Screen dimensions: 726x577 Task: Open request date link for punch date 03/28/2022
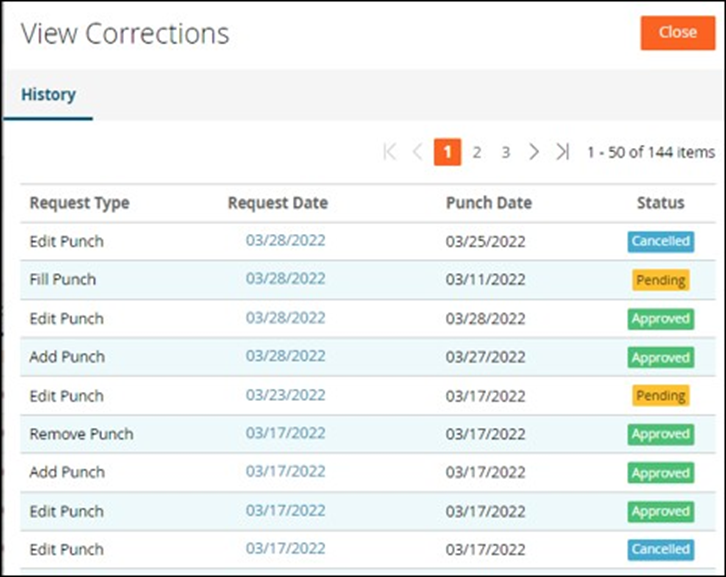[x=285, y=318]
